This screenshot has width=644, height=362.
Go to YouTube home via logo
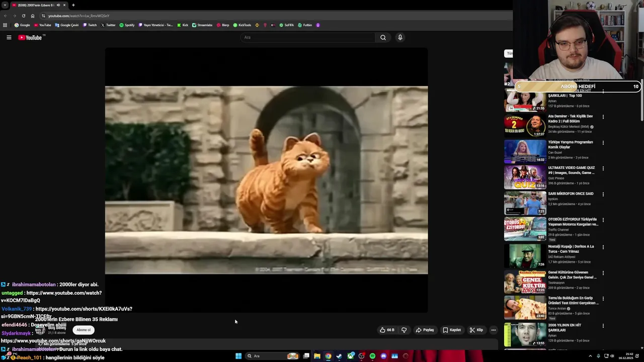click(x=30, y=38)
